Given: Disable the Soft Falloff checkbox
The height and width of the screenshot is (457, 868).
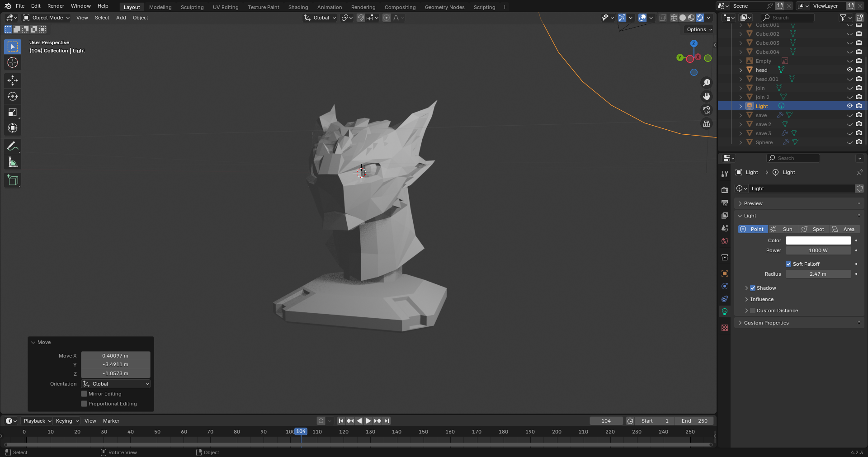Looking at the screenshot, I should (788, 264).
